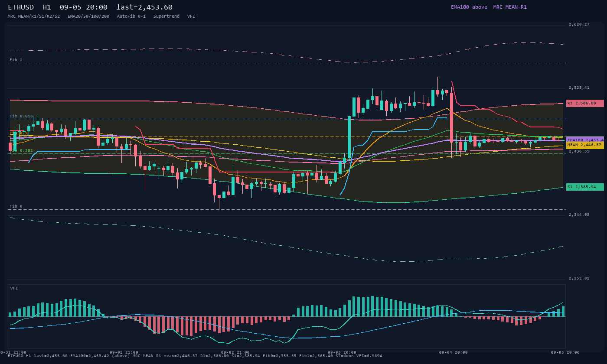
Task: Click the last=2,453.60 value in the title
Action: coord(144,7)
